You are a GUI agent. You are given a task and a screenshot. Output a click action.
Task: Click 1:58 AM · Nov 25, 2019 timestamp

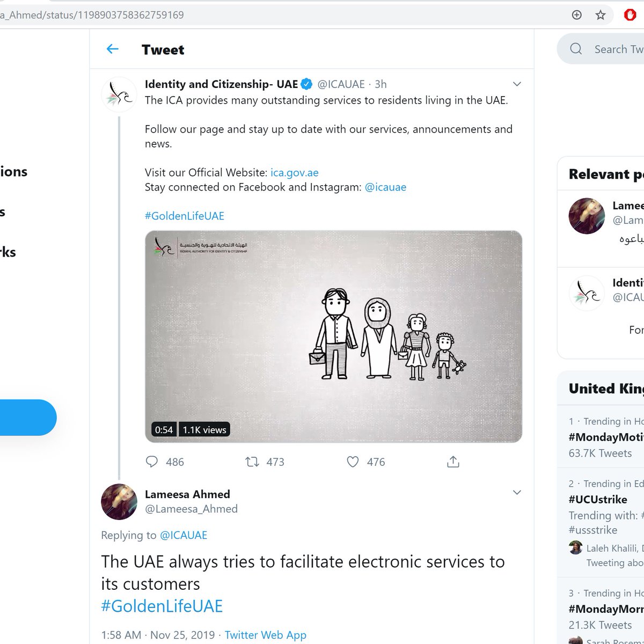tap(158, 635)
